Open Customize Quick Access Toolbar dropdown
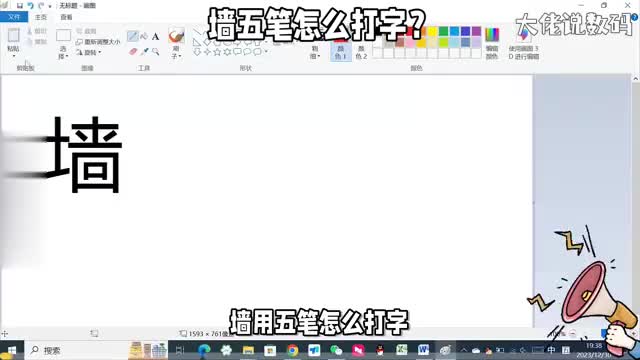Screen dimensions: 640x360 (50, 6)
